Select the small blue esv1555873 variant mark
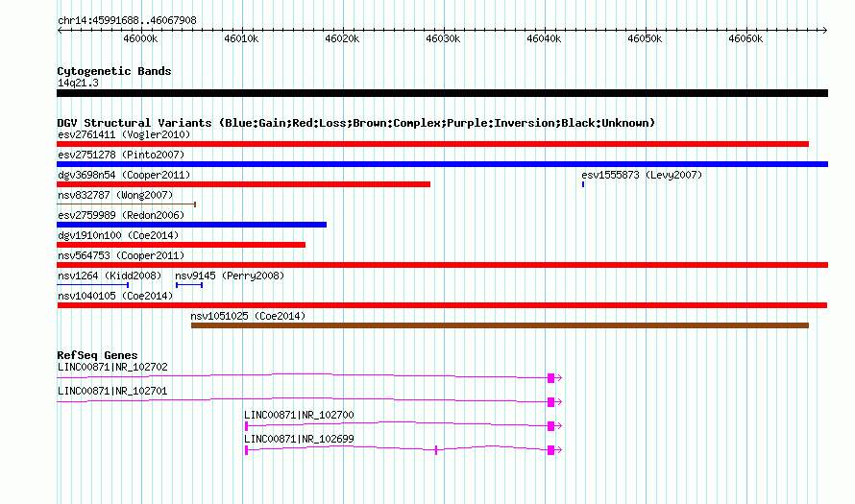Image resolution: width=855 pixels, height=504 pixels. 583,184
